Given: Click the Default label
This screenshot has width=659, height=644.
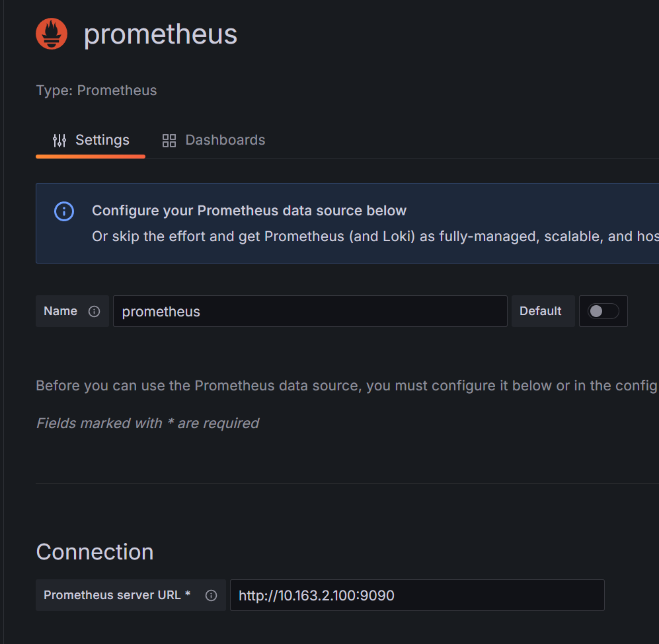Looking at the screenshot, I should (x=540, y=311).
